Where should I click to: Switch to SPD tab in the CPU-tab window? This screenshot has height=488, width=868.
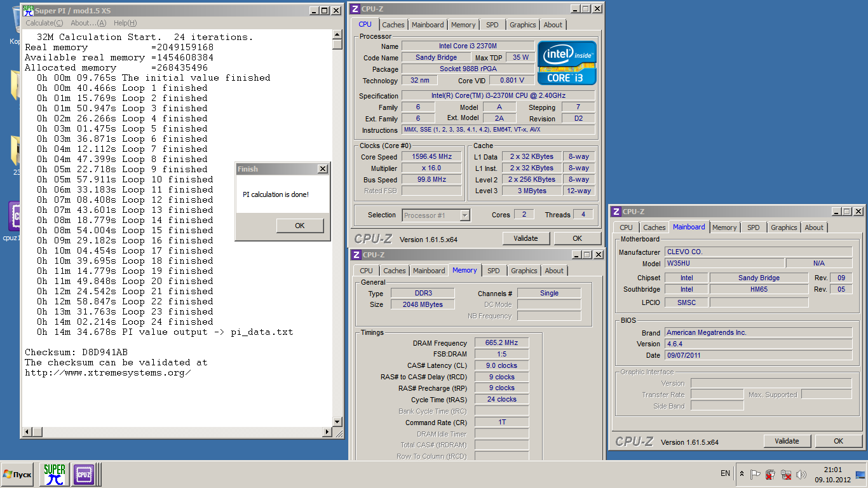[492, 25]
